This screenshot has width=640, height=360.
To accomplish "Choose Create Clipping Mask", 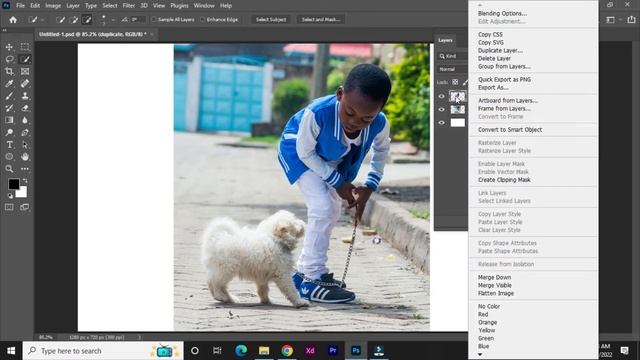I will click(504, 180).
